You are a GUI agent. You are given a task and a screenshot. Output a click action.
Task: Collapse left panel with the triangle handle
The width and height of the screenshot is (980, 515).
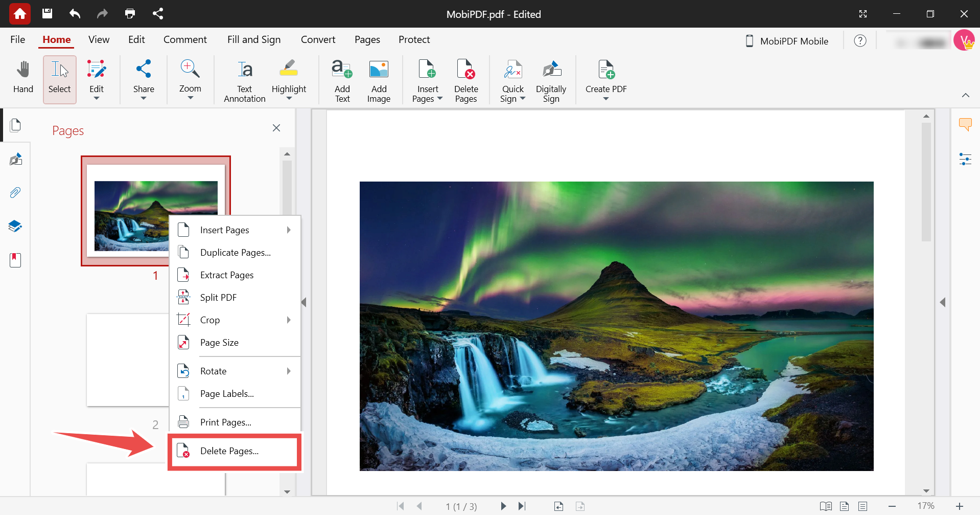pos(304,302)
